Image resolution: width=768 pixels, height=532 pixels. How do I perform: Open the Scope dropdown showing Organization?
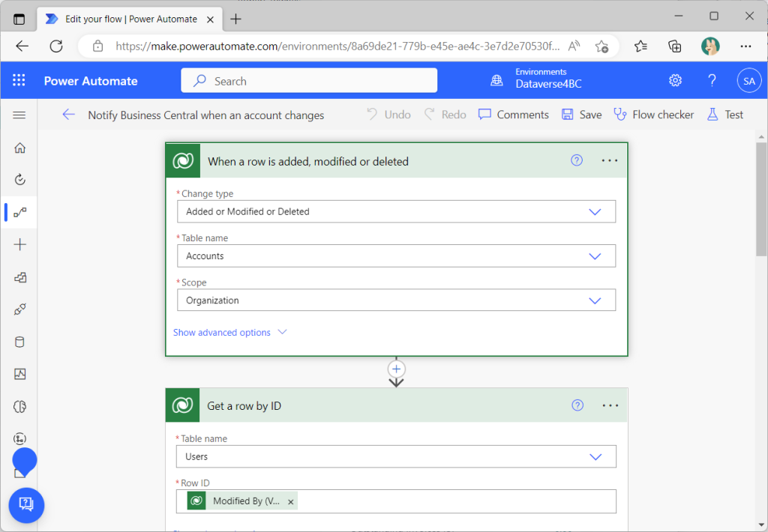tap(396, 300)
